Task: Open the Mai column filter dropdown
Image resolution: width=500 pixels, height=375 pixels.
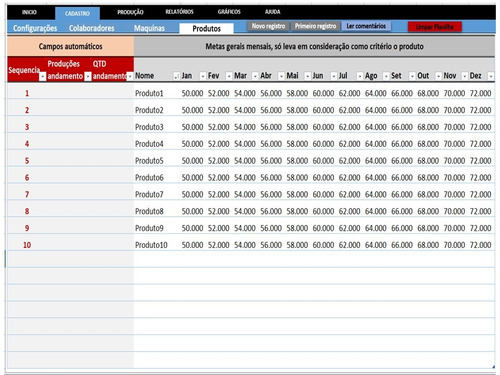Action: pos(307,76)
